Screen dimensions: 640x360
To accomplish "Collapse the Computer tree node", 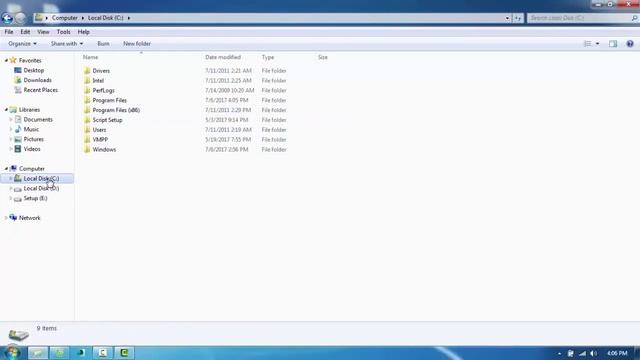I will coord(6,169).
